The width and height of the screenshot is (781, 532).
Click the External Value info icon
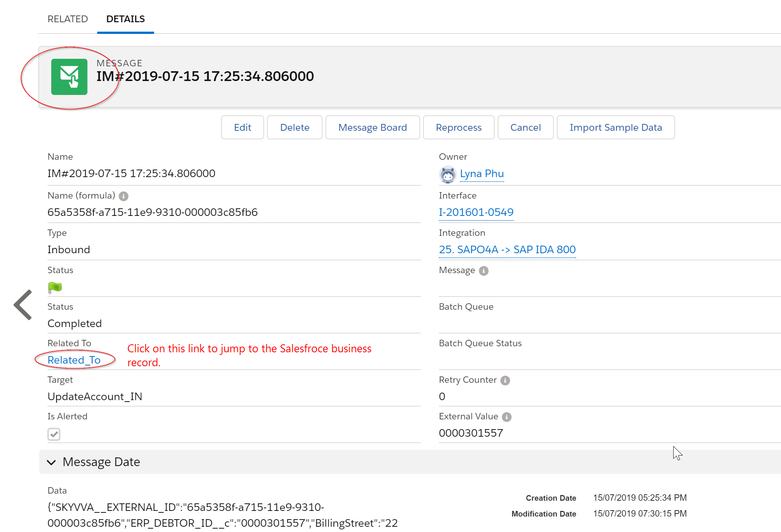point(507,417)
